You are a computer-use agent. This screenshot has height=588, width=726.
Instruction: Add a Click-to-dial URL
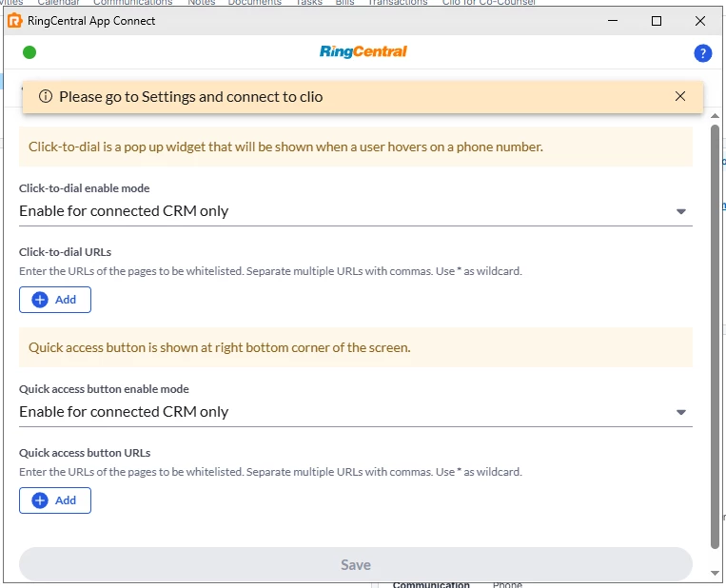pyautogui.click(x=55, y=300)
